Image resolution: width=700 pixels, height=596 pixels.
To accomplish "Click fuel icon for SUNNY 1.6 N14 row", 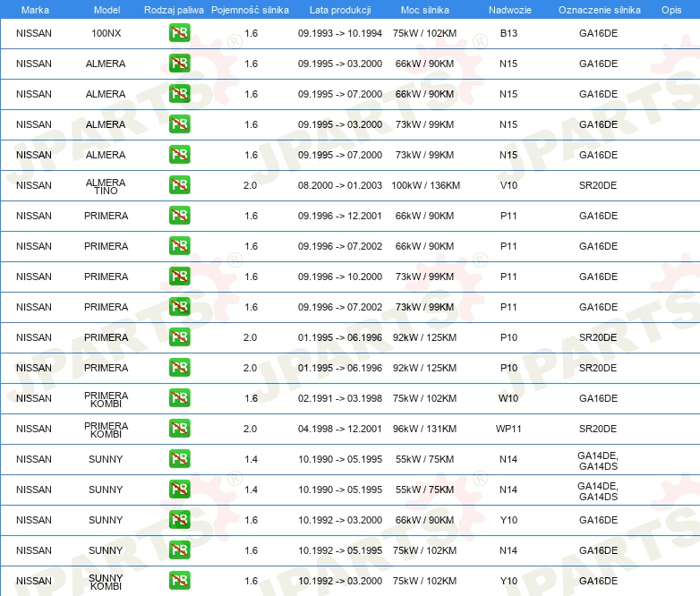I will [179, 549].
